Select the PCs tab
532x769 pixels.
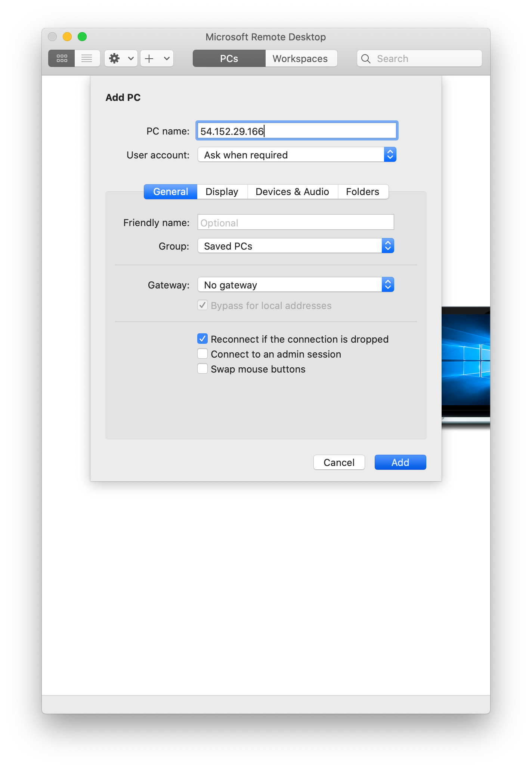coord(229,58)
